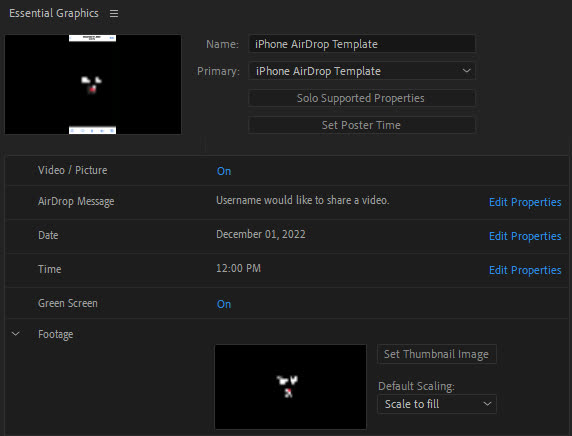The image size is (572, 436).
Task: Click the Set Thumbnail Image button
Action: pos(437,354)
